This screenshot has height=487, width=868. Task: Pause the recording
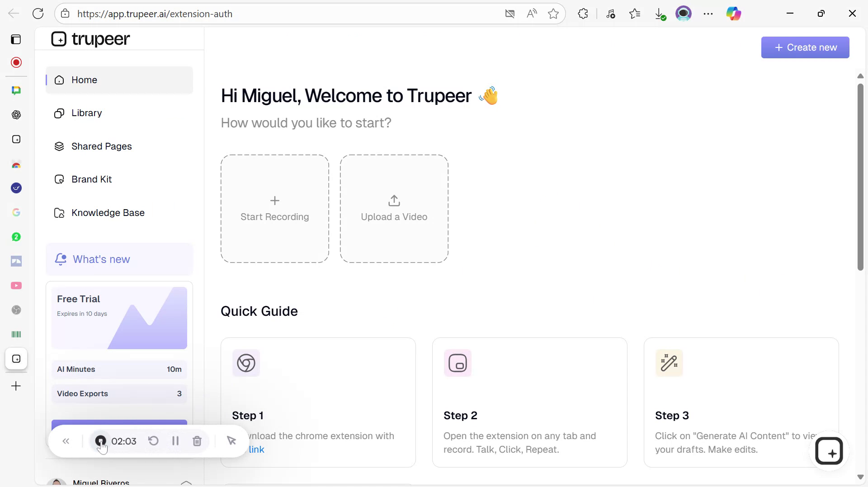(x=175, y=441)
